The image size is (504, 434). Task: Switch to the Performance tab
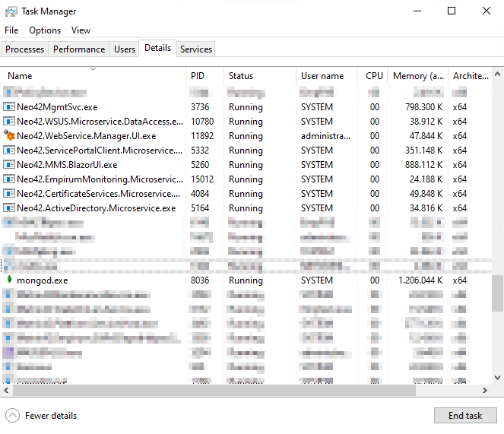pos(79,49)
